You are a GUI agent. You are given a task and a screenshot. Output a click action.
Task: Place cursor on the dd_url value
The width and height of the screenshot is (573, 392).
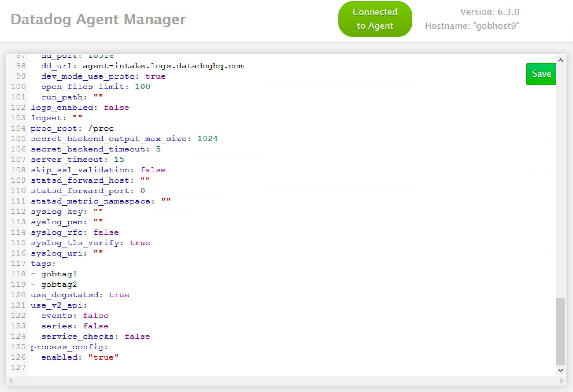point(163,66)
